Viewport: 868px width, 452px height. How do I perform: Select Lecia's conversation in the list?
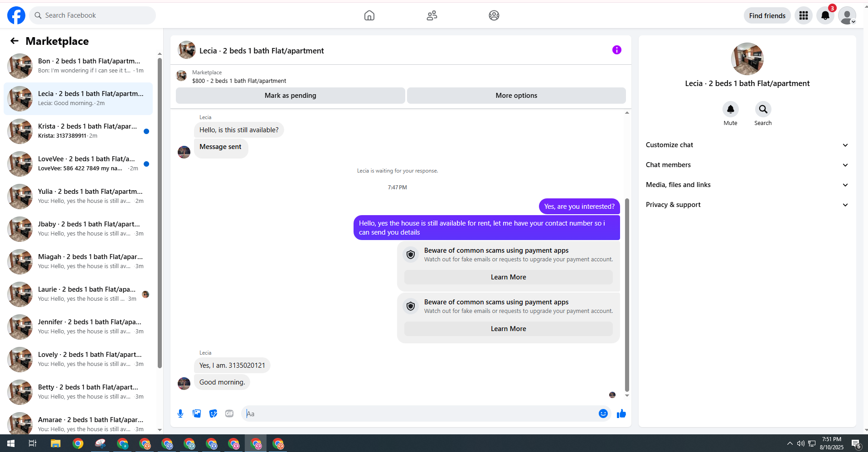[78, 98]
